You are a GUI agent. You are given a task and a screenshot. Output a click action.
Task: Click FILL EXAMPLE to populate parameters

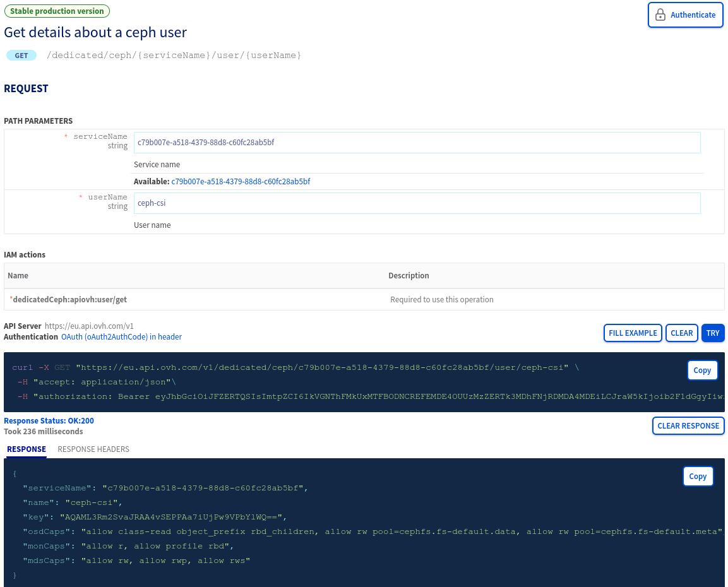633,333
